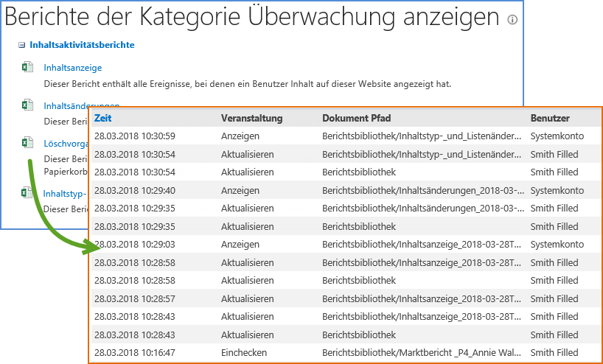
Task: Click the Benutzer column header
Action: tap(550, 118)
